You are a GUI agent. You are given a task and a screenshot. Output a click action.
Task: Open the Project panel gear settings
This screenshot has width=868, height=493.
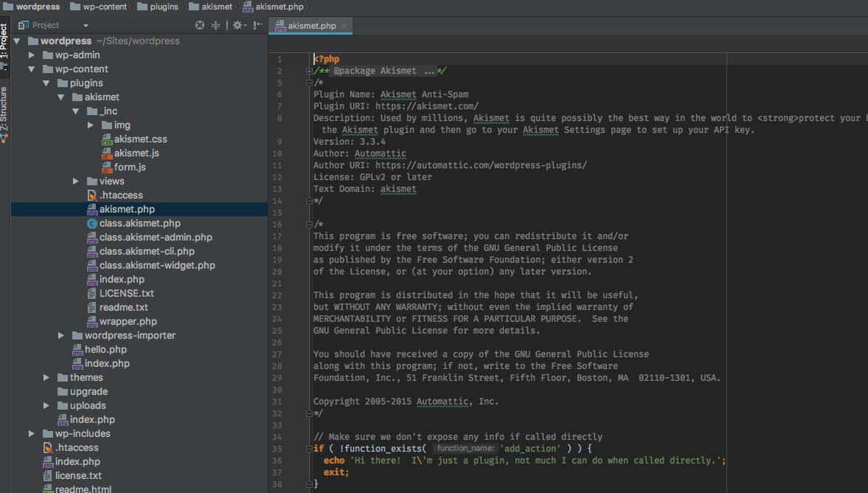[239, 25]
